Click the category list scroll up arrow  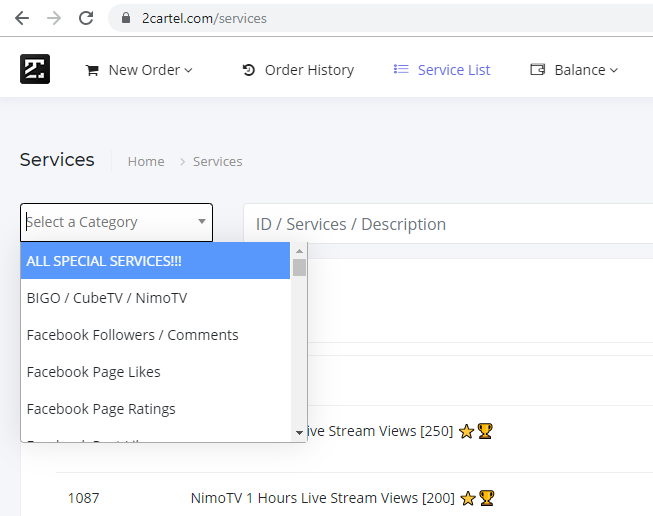click(x=299, y=251)
